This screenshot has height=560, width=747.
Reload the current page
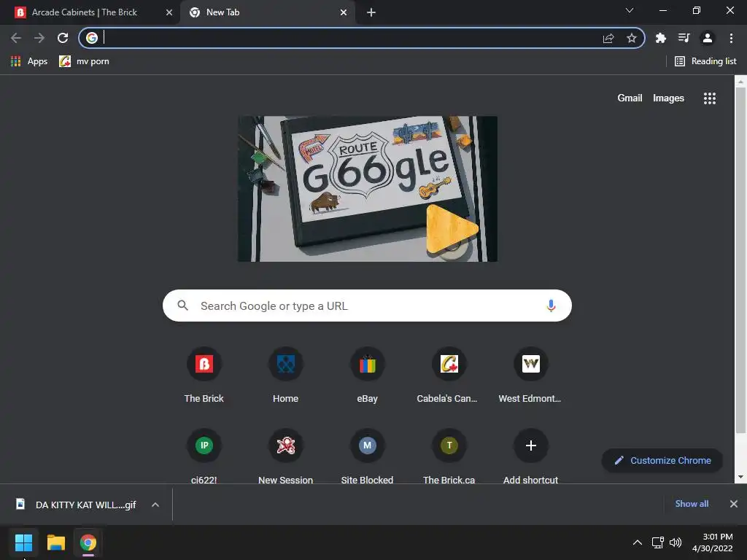coord(63,38)
